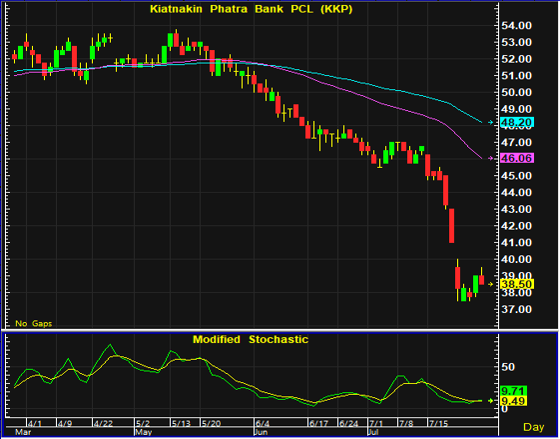Viewport: 560px width, 439px height.
Task: Click the Mar month label
Action: pos(23,432)
